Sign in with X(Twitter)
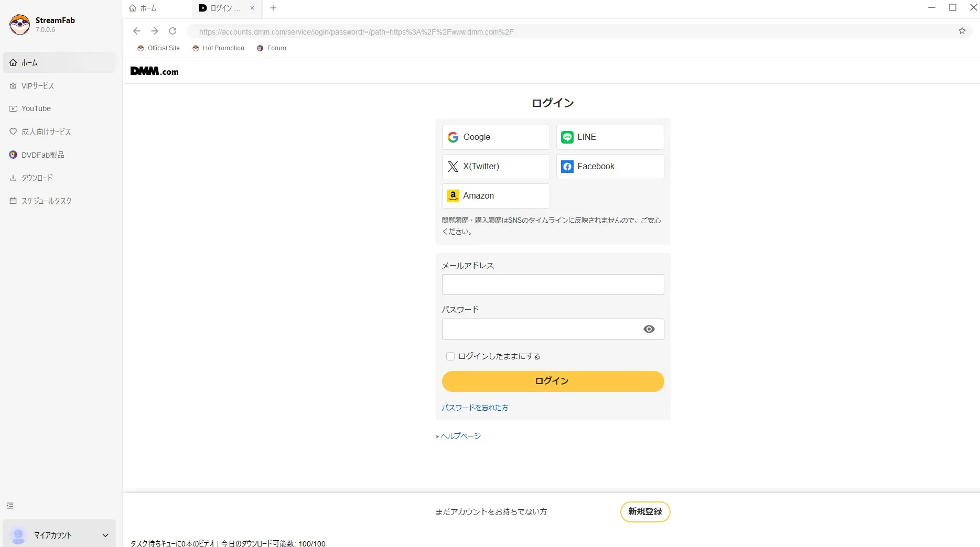The width and height of the screenshot is (980, 547). click(496, 167)
